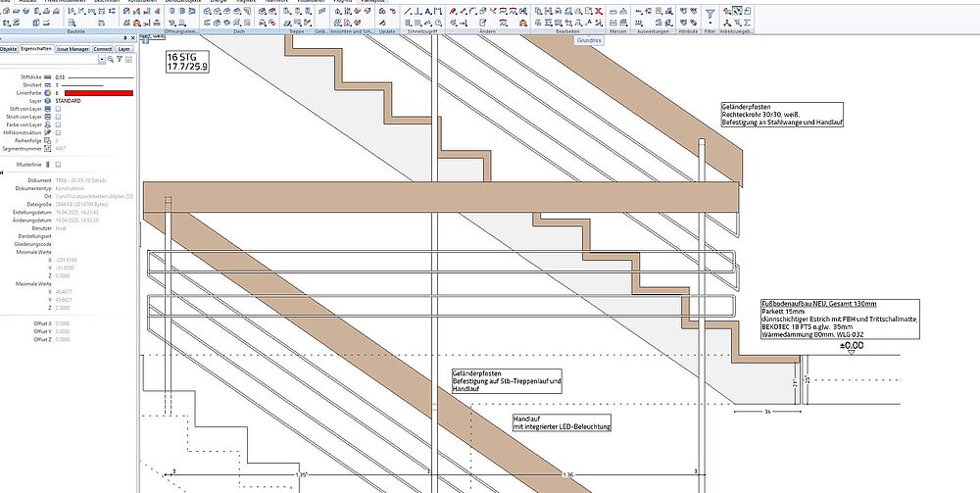Click the Grundriss view label

pyautogui.click(x=590, y=42)
